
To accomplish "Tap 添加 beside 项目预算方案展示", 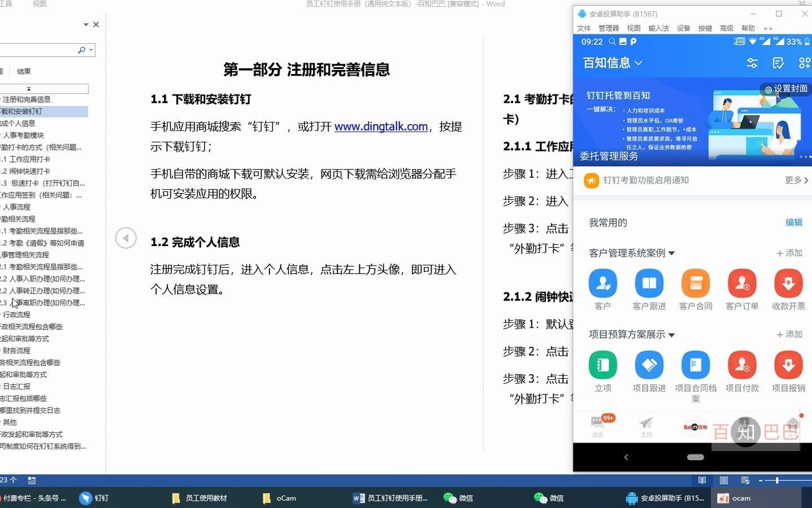I will [789, 335].
